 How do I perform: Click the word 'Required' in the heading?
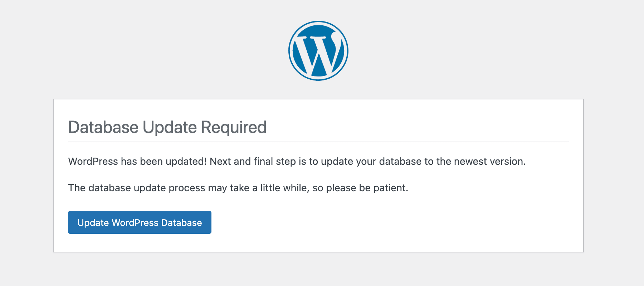point(234,128)
